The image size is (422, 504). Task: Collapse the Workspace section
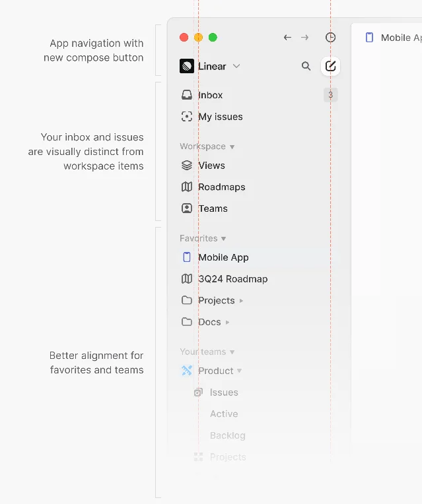pos(232,147)
